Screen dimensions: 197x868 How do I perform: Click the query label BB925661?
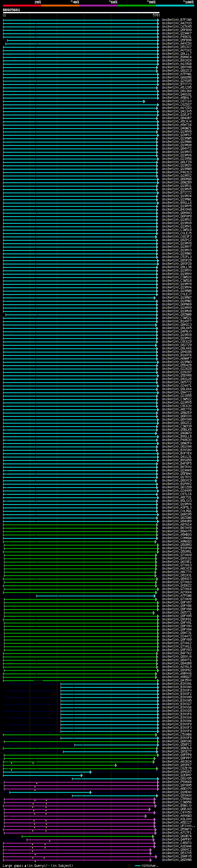(x=11, y=10)
